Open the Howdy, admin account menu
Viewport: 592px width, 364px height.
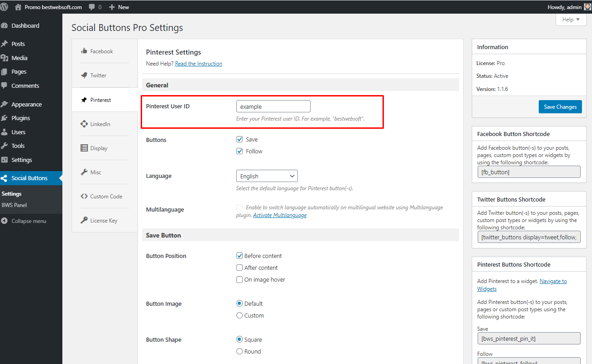[569, 7]
